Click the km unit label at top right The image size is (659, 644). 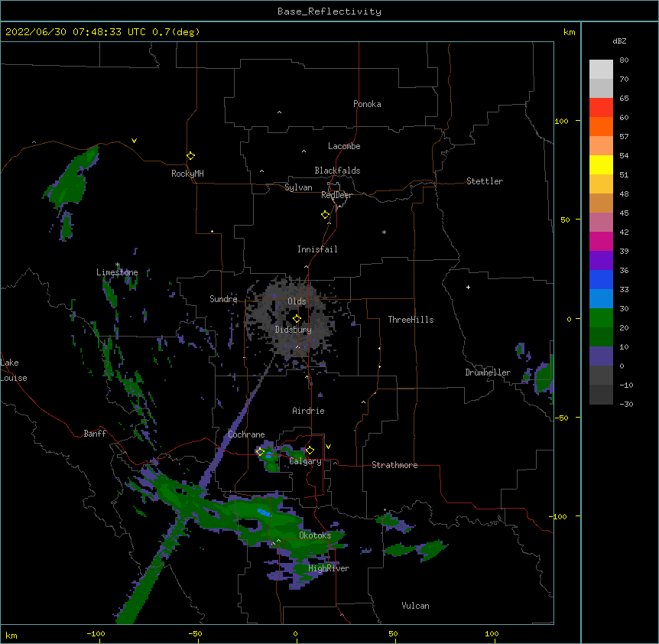(569, 32)
